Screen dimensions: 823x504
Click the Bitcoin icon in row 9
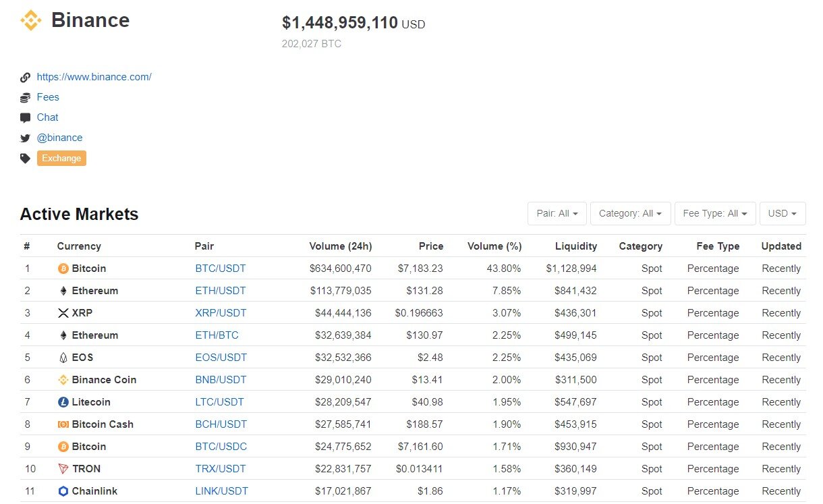[x=63, y=447]
